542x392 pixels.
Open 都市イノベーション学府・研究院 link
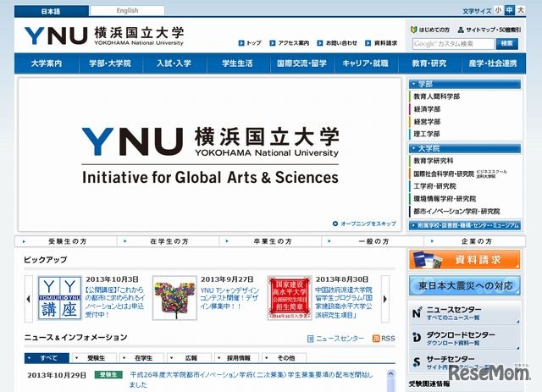(x=456, y=211)
